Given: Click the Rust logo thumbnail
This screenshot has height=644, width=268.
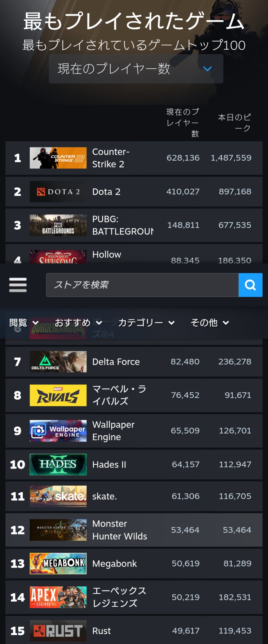Looking at the screenshot, I should point(58,630).
